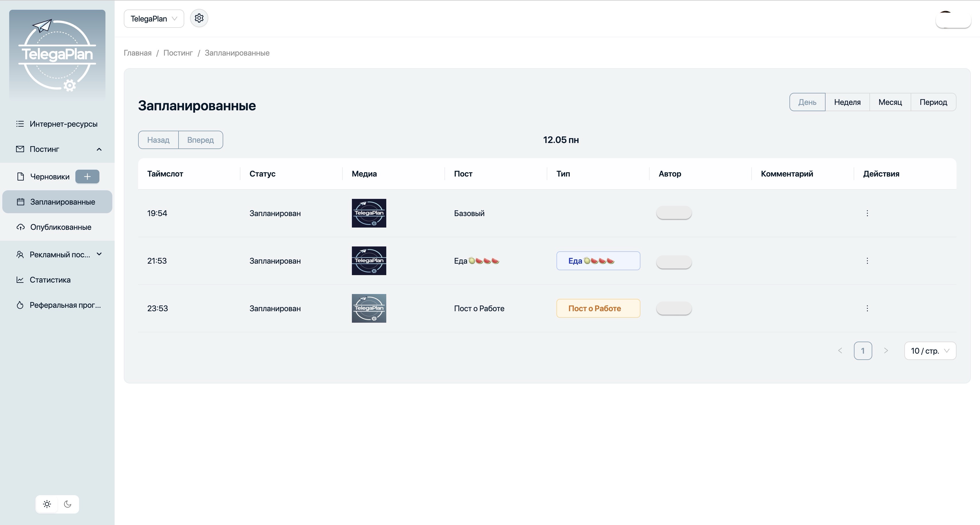Select the Месяц view tab

coord(890,102)
